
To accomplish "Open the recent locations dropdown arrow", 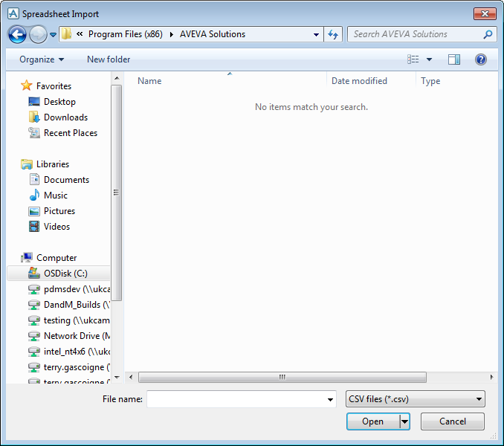I will click(x=54, y=34).
